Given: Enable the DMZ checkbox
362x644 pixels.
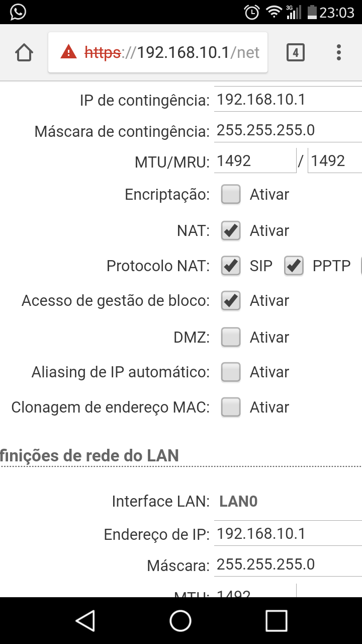Looking at the screenshot, I should [x=231, y=337].
